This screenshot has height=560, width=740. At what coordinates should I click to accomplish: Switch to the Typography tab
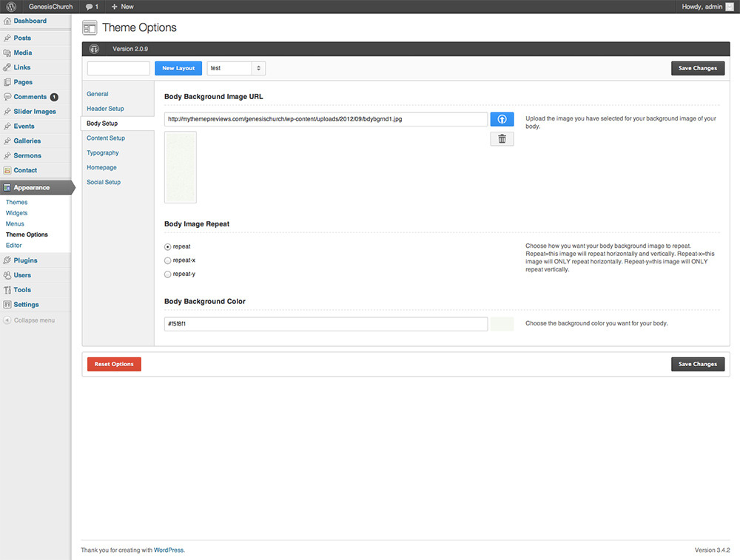tap(103, 153)
